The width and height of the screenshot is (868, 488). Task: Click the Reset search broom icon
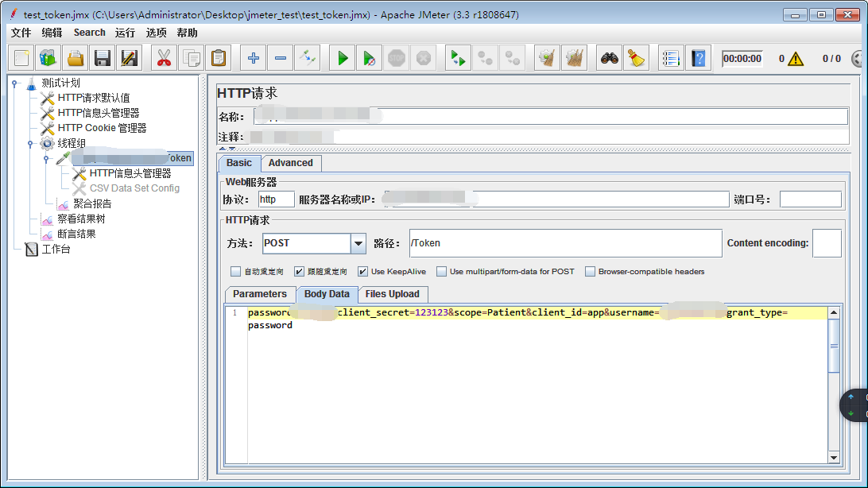(x=637, y=58)
